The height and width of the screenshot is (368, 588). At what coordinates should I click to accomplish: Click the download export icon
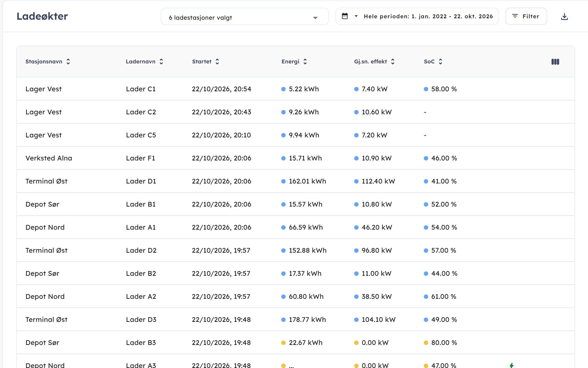pyautogui.click(x=564, y=17)
